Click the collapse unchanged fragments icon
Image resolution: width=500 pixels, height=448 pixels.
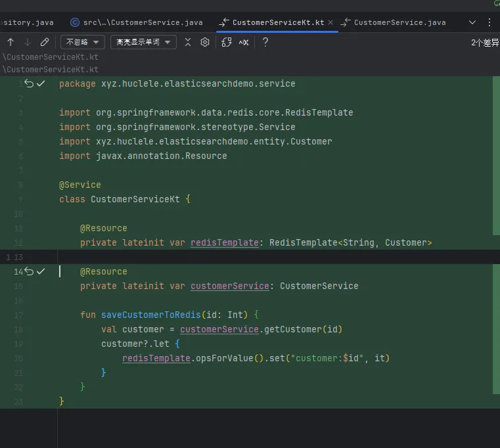188,42
